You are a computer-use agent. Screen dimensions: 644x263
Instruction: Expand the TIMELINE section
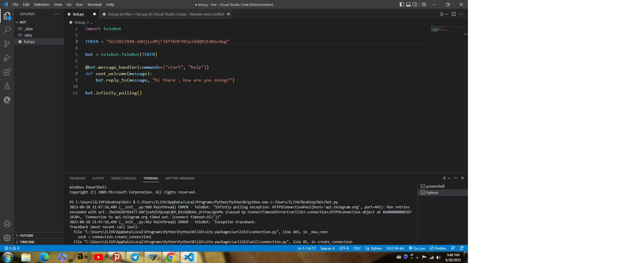[27, 242]
